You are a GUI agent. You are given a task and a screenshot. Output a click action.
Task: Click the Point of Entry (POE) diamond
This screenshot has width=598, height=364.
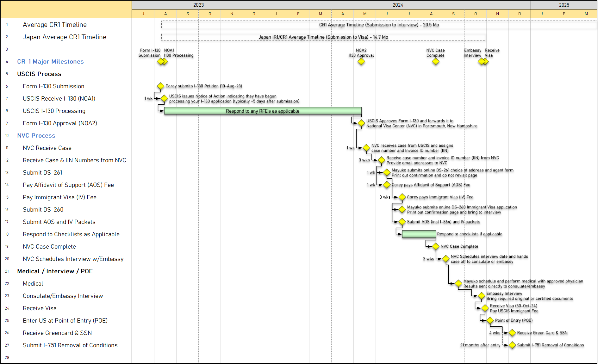click(490, 320)
